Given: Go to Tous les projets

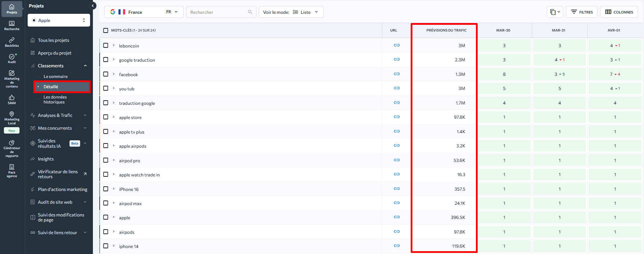Looking at the screenshot, I should click(x=54, y=40).
